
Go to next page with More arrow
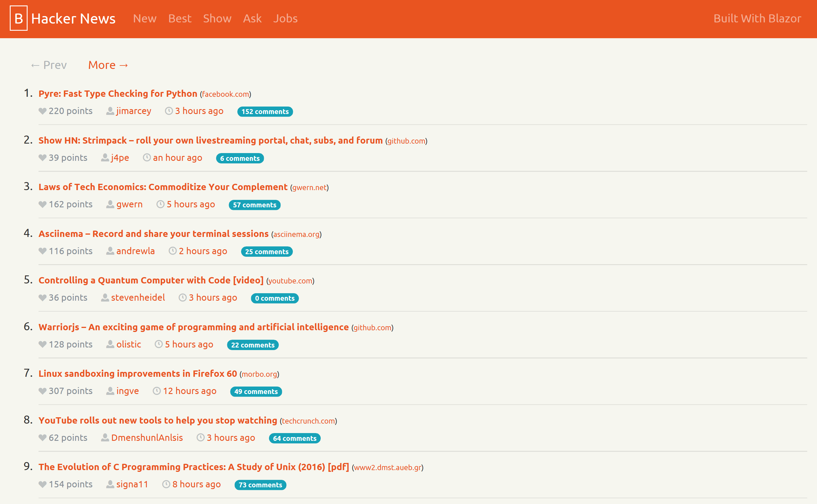pyautogui.click(x=108, y=65)
